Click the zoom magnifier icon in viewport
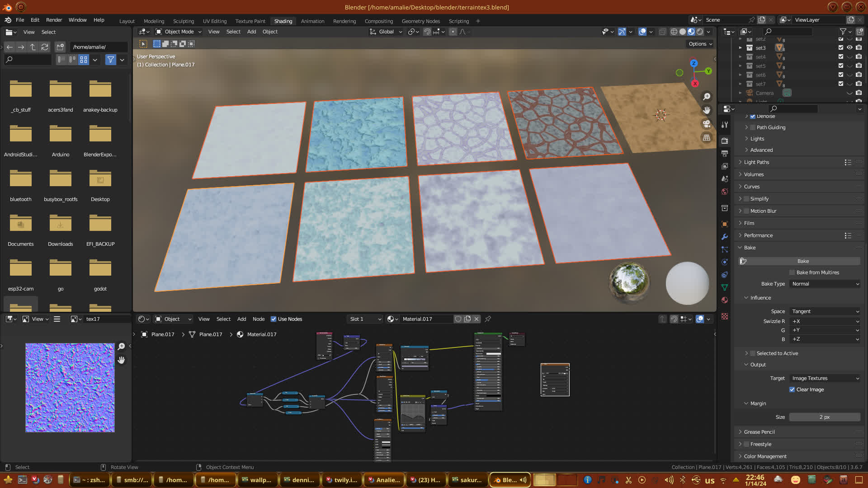Screen dimensions: 868x488 coord(707,97)
